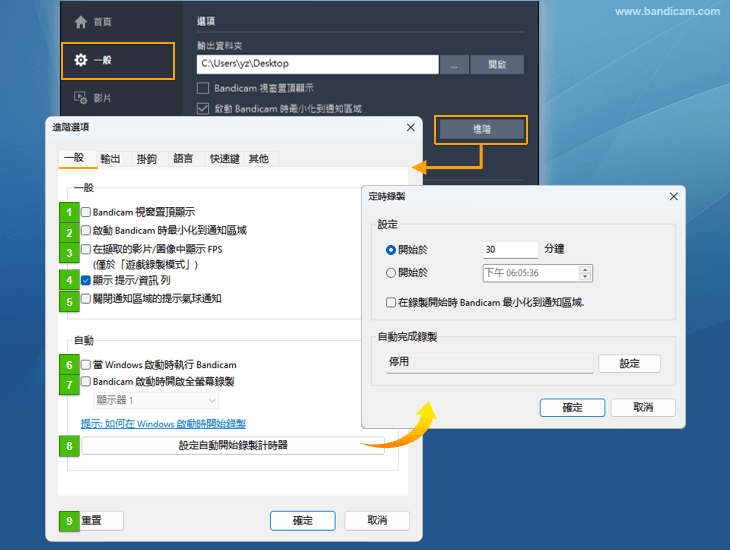730x550 pixels.
Task: Click 設定 button under 自動完成錄製
Action: coord(629,364)
